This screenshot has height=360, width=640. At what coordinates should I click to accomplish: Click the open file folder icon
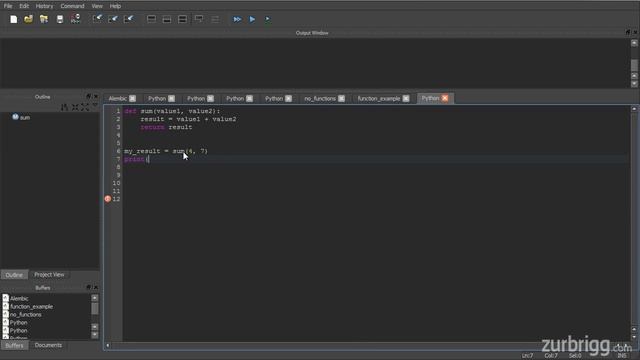pyautogui.click(x=28, y=19)
